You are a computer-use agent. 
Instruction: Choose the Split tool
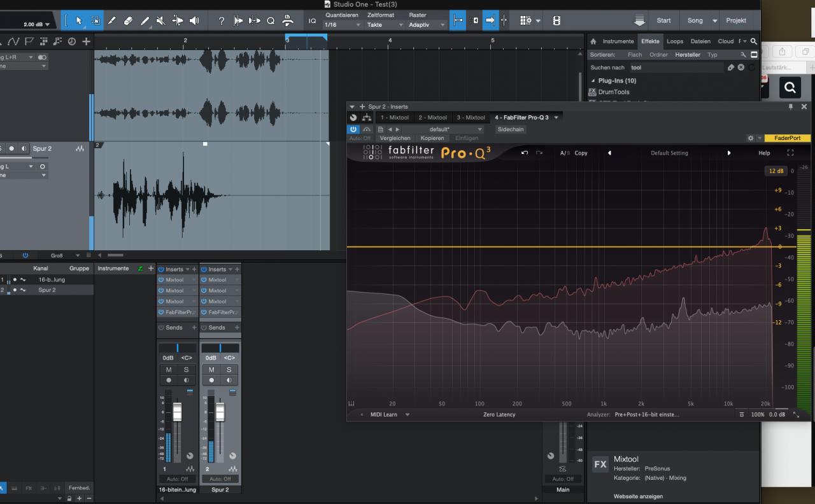(x=112, y=21)
